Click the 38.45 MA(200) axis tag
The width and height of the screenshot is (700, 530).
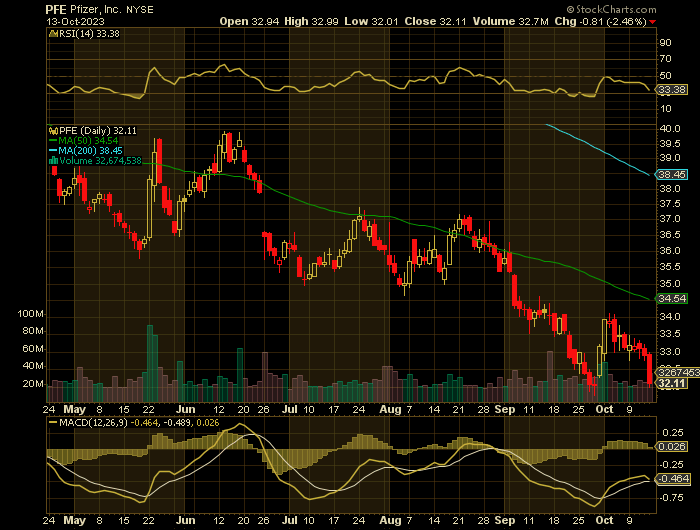click(x=671, y=175)
